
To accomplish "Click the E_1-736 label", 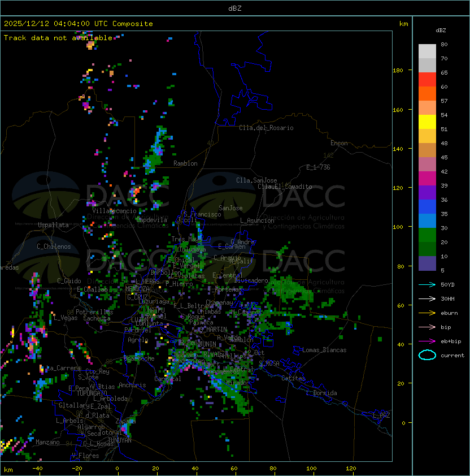I will pos(318,167).
